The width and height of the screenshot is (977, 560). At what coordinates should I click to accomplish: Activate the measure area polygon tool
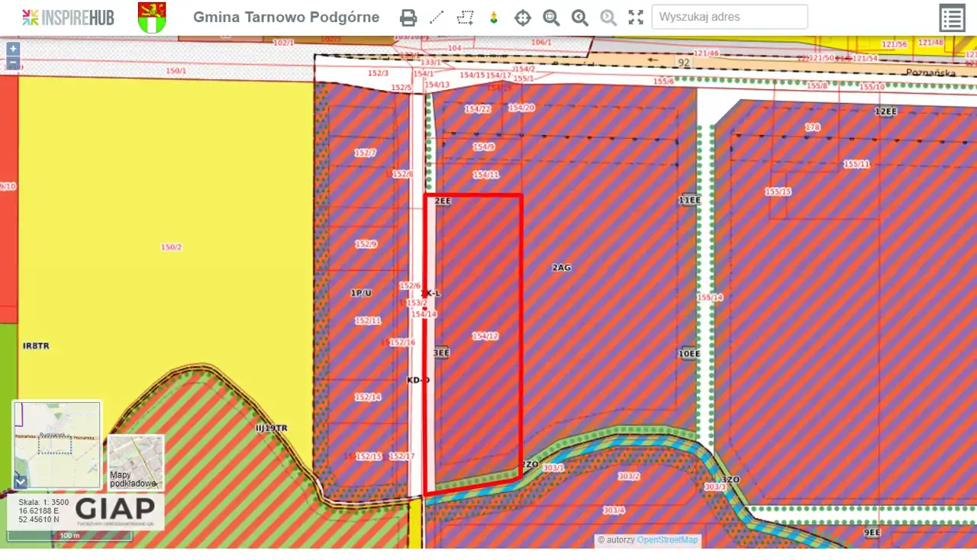tap(465, 18)
